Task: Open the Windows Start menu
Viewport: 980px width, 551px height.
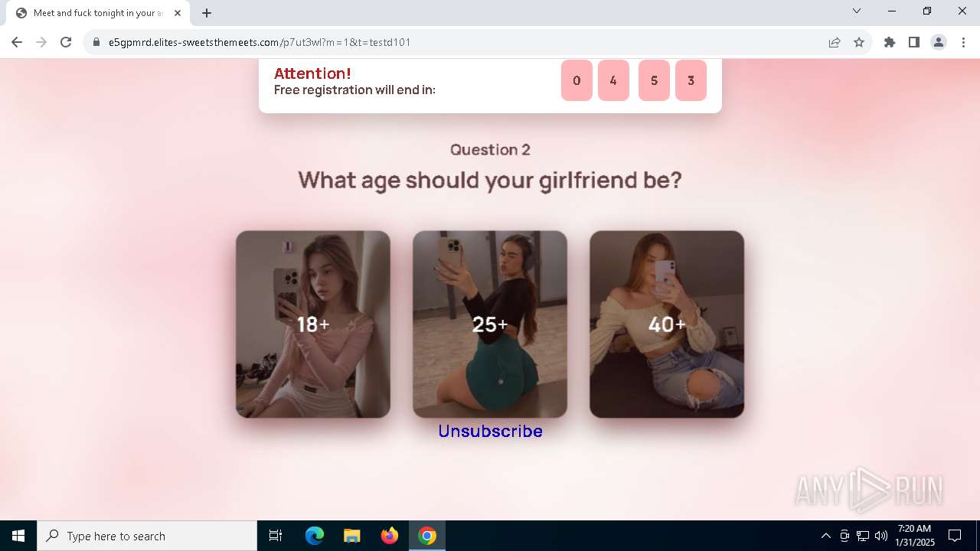Action: tap(18, 536)
